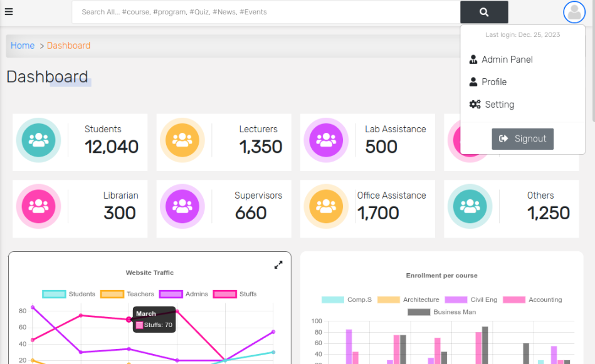Click the Setting gear icon

point(473,104)
